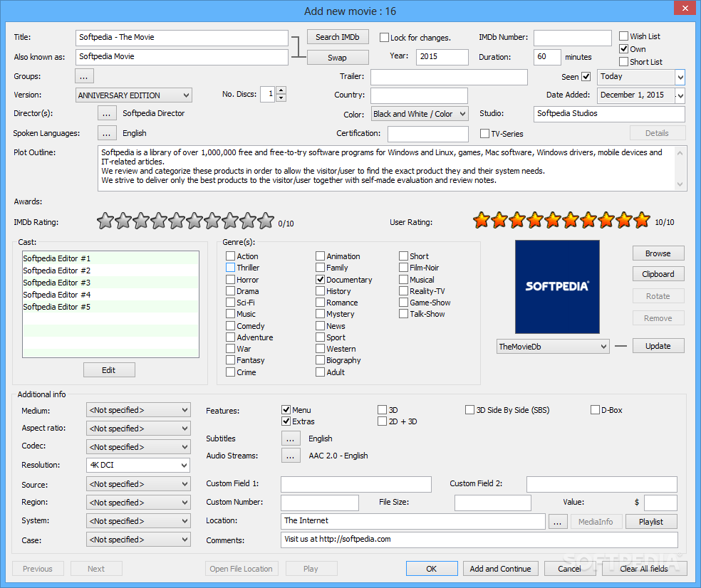
Task: Check the Thriller genre
Action: (x=230, y=268)
